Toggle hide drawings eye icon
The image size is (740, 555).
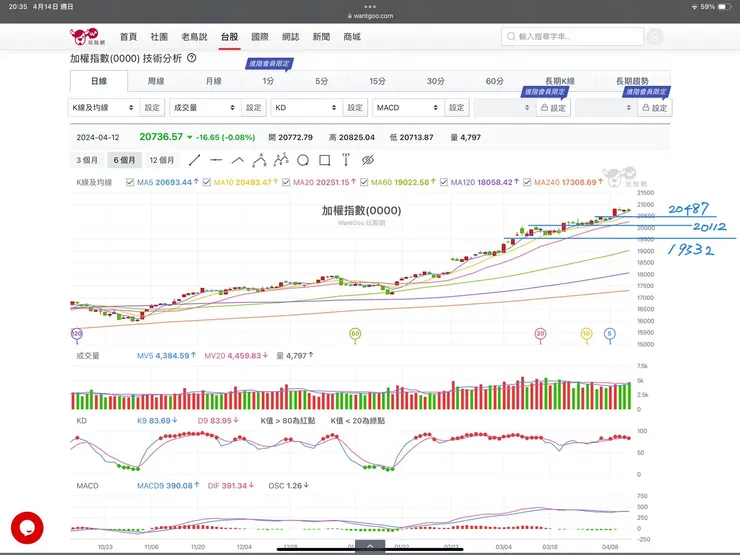coord(368,160)
